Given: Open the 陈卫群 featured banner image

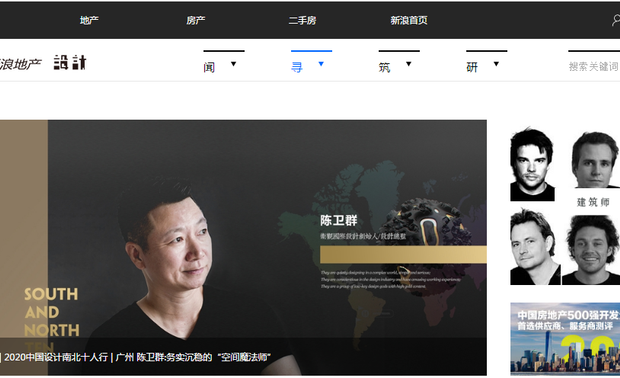Looking at the screenshot, I should coord(243,248).
